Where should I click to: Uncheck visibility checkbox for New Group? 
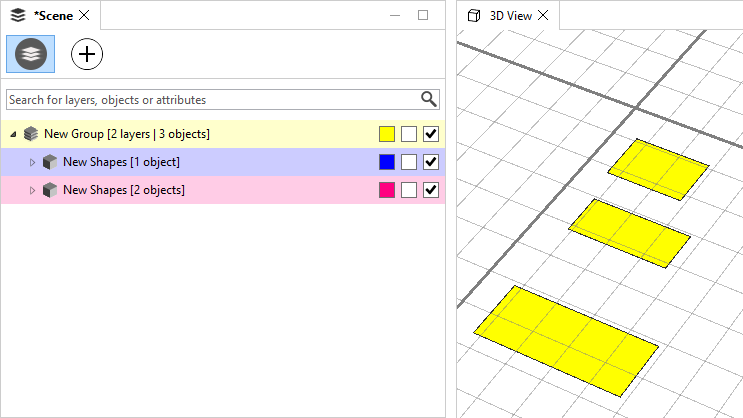pyautogui.click(x=431, y=134)
